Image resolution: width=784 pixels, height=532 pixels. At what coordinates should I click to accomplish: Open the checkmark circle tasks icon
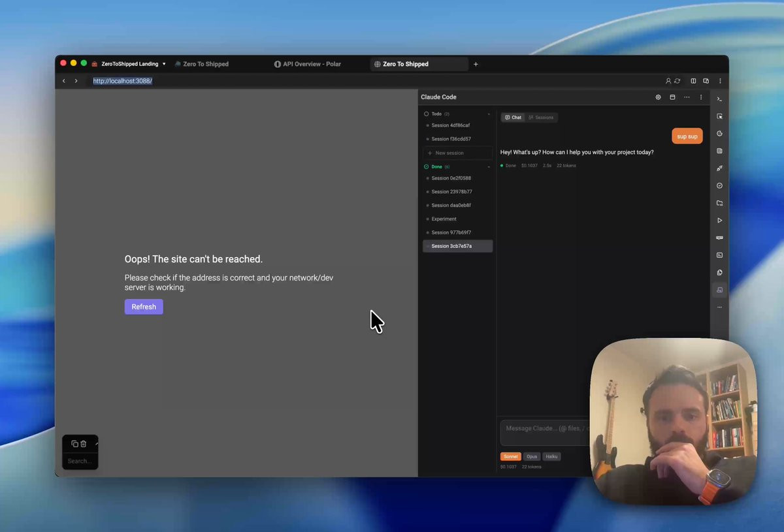[719, 186]
